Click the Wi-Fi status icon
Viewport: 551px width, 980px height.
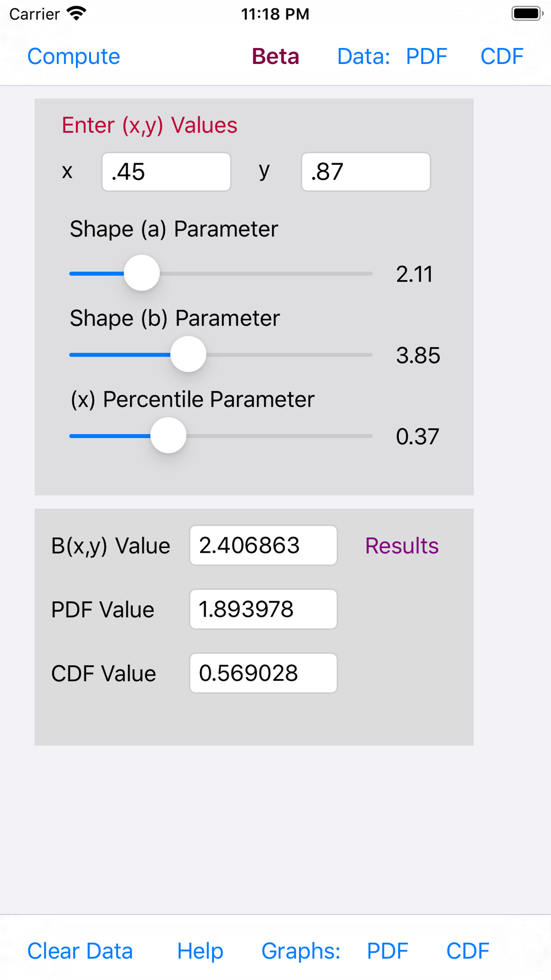click(x=77, y=13)
